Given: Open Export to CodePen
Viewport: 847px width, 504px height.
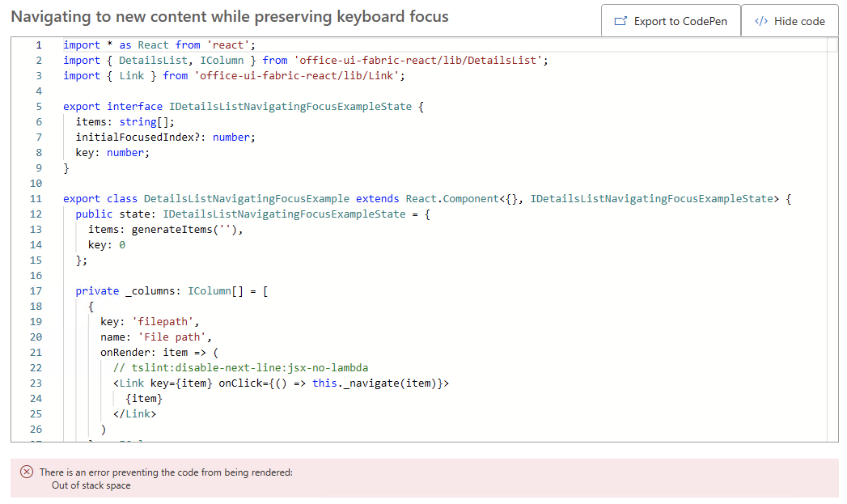Looking at the screenshot, I should [x=671, y=21].
